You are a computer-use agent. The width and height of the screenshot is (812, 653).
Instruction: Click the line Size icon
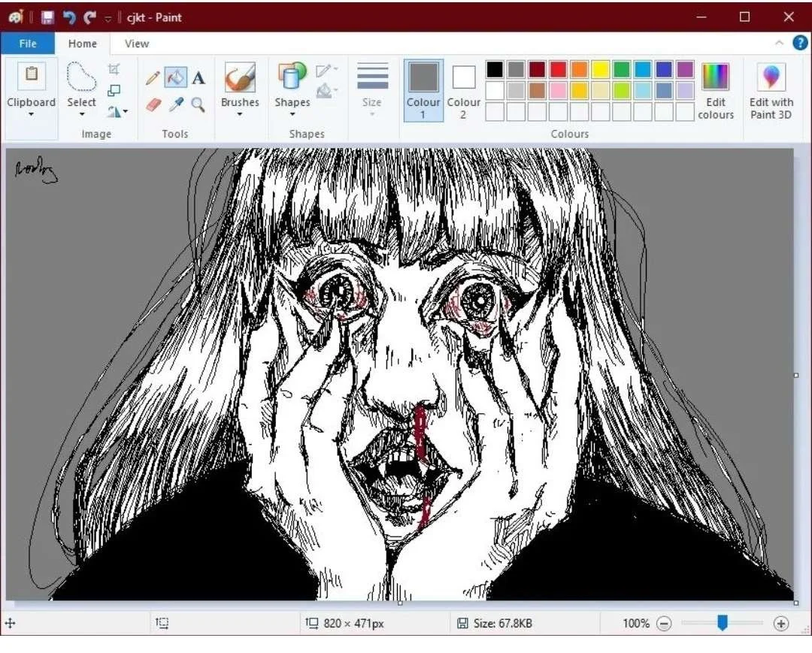tap(372, 76)
